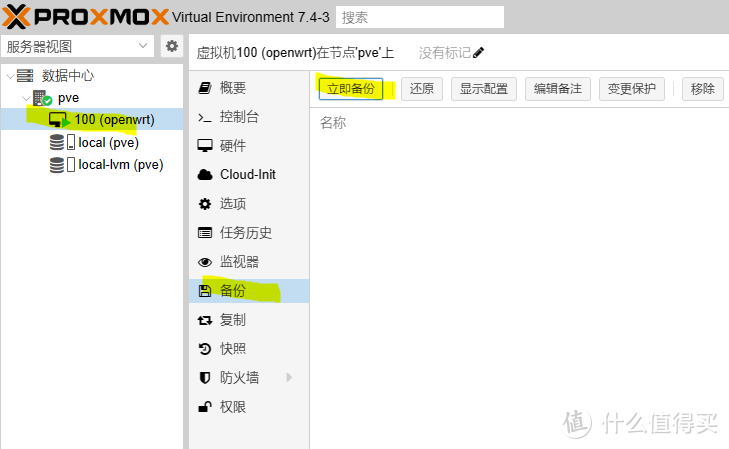
Task: Focus the 搜索 search field
Action: click(420, 17)
